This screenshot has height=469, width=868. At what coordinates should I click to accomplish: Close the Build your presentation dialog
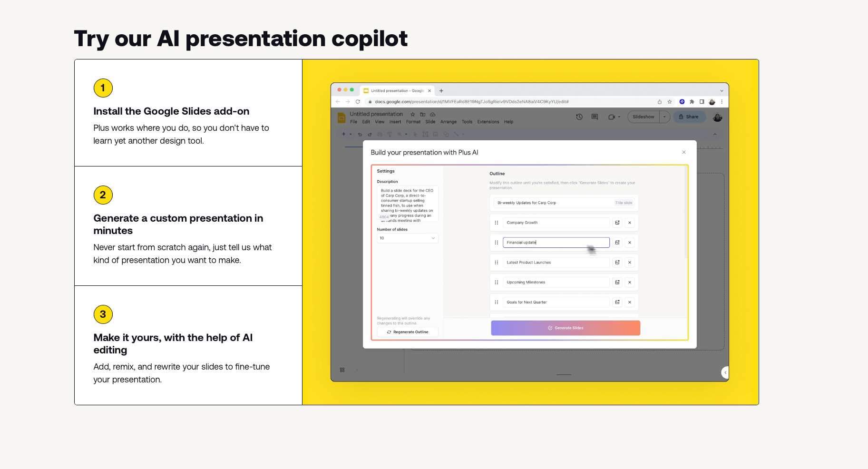pyautogui.click(x=684, y=152)
